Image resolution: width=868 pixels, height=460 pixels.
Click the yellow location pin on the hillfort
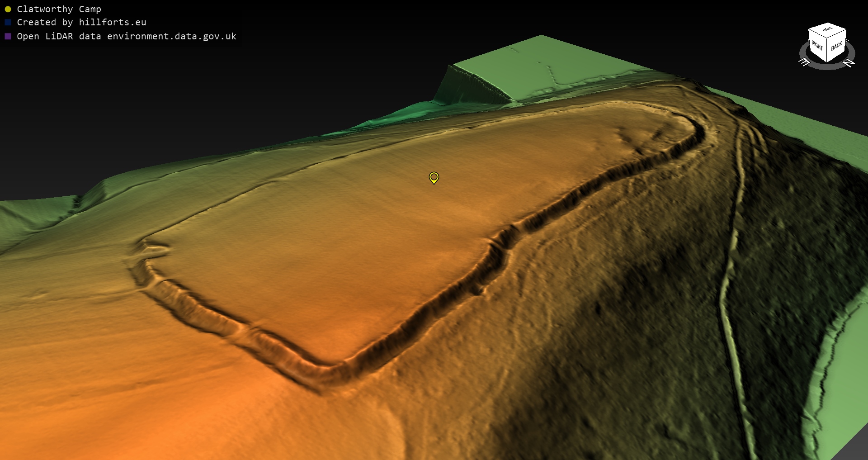(434, 177)
